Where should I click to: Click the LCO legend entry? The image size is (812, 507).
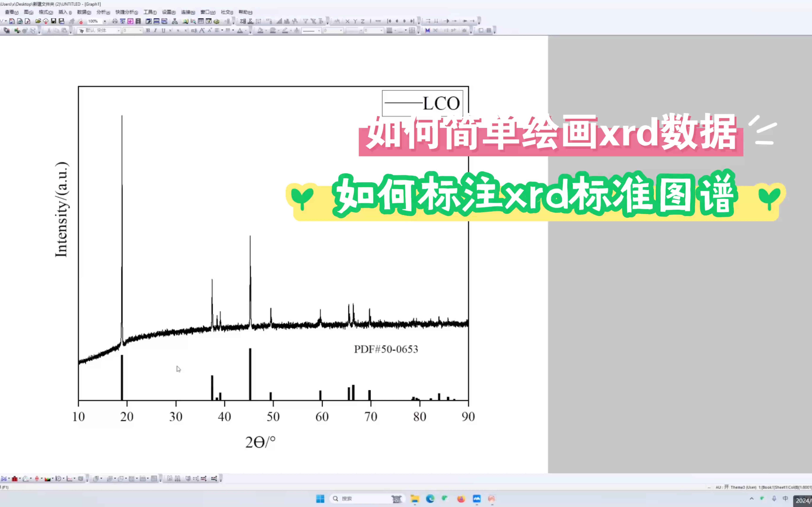[x=440, y=102]
